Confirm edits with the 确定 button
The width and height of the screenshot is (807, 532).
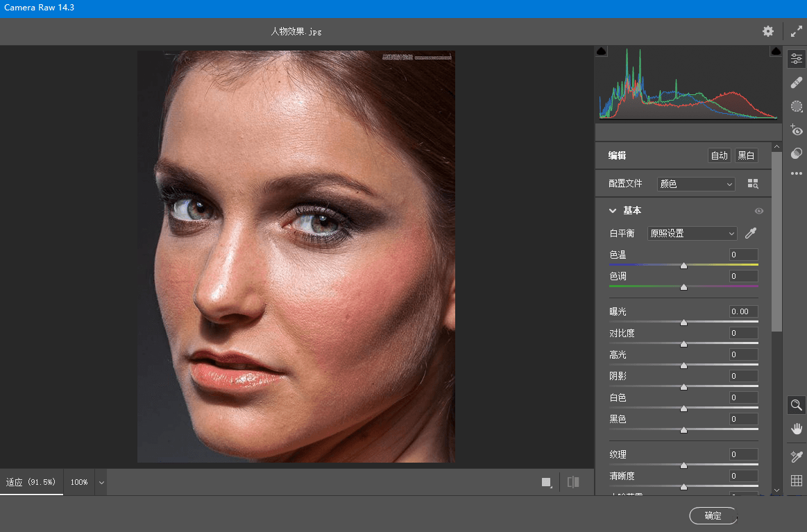[x=713, y=515]
